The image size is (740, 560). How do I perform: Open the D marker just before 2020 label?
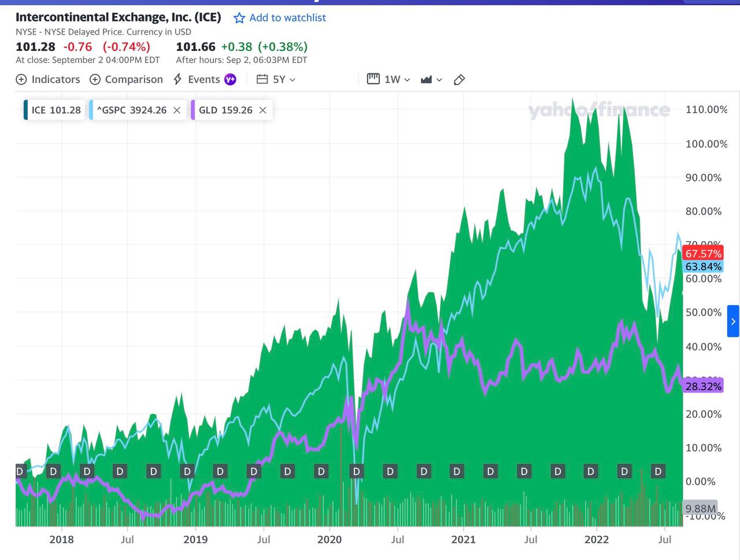(321, 472)
